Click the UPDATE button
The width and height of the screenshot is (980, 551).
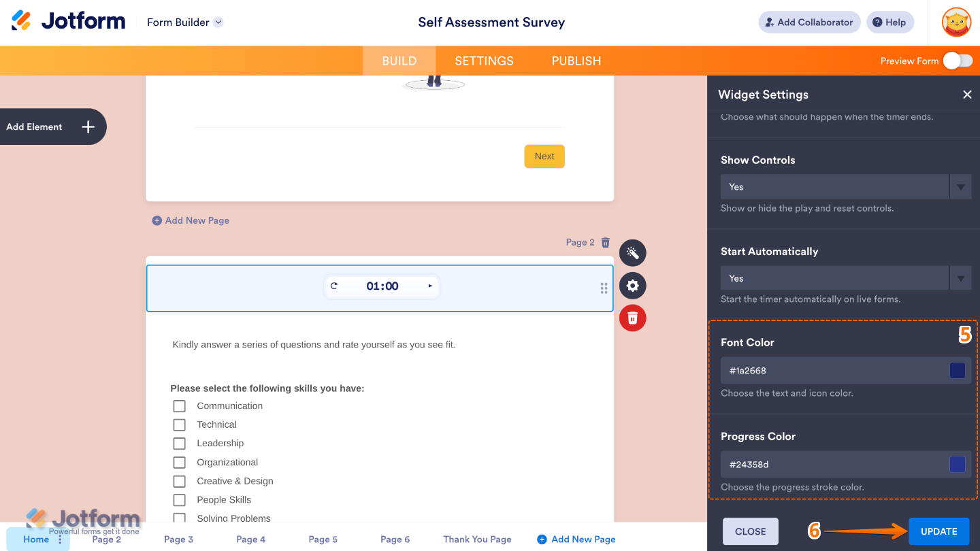(x=938, y=531)
